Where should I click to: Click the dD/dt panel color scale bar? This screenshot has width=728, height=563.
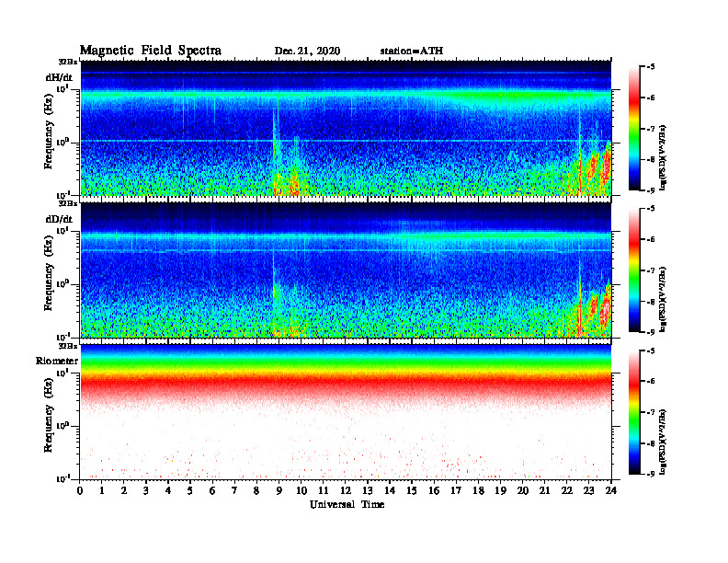(634, 270)
